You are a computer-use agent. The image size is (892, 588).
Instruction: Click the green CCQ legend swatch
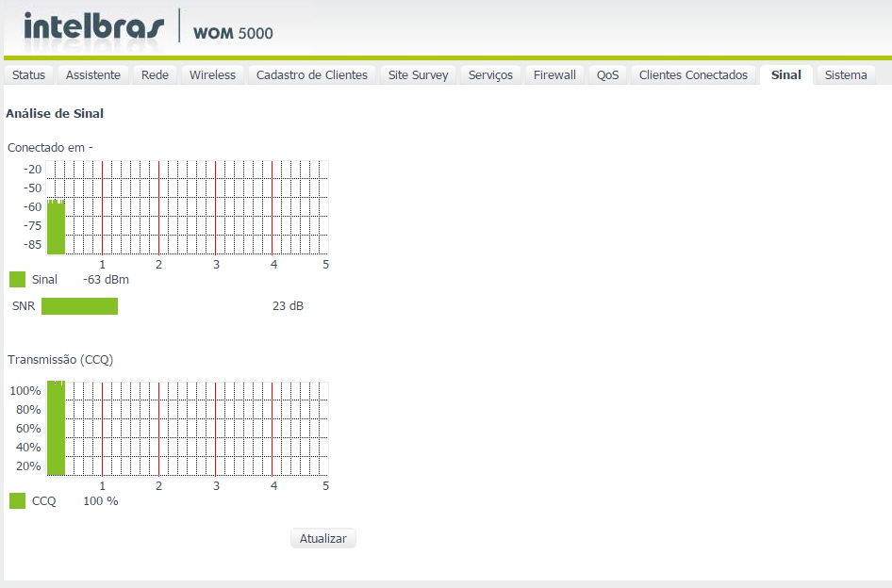point(18,501)
